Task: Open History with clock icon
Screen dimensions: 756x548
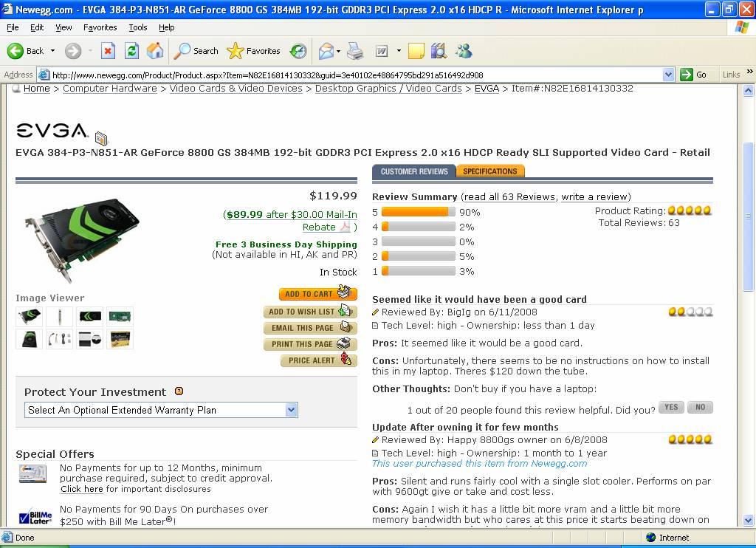Action: click(298, 51)
